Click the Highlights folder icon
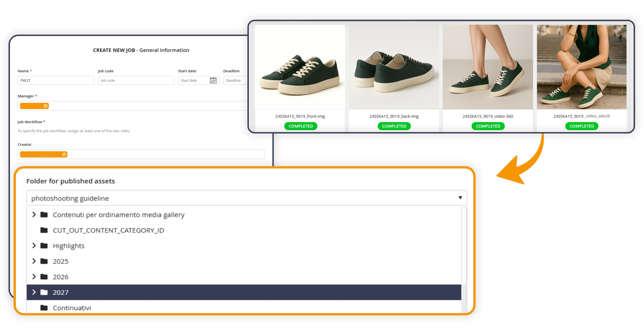The width and height of the screenshot is (644, 334). [44, 245]
